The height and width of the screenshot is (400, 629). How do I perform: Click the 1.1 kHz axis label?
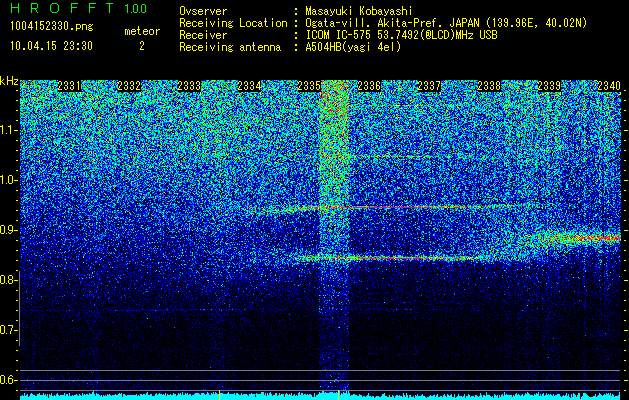[x=8, y=130]
